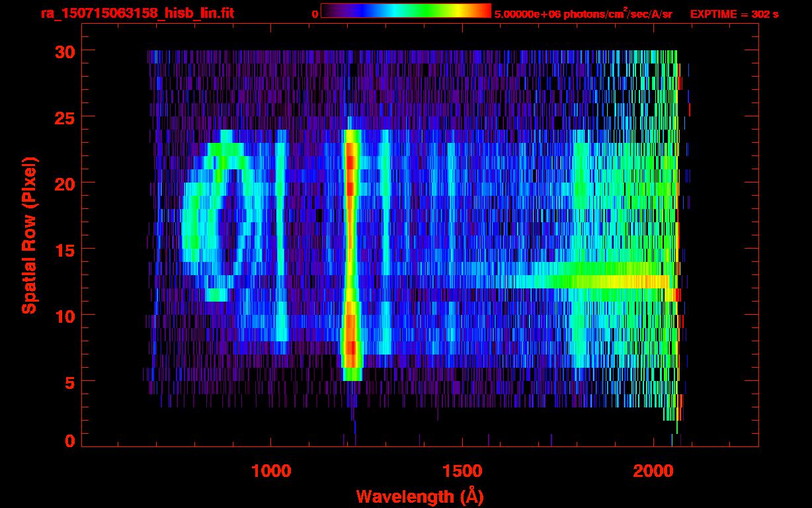This screenshot has width=812, height=508.
Task: Click the red end of the color bar
Action: (484, 11)
